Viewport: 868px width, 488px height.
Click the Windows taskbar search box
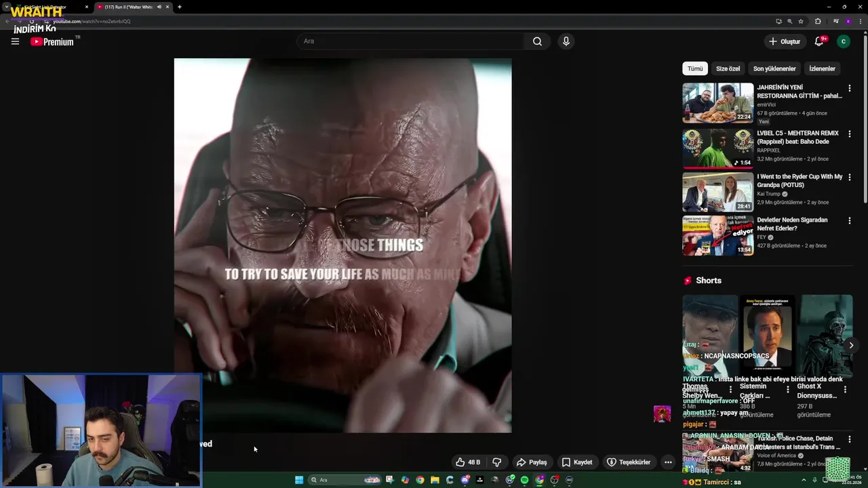click(x=344, y=480)
